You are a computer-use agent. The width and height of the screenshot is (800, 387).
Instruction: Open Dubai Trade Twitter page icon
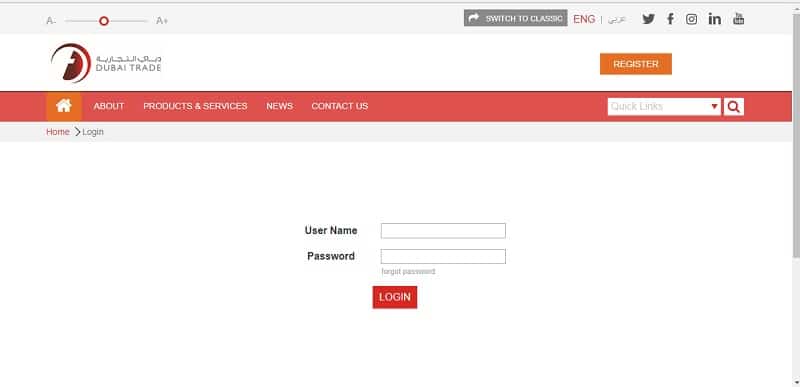coord(648,19)
